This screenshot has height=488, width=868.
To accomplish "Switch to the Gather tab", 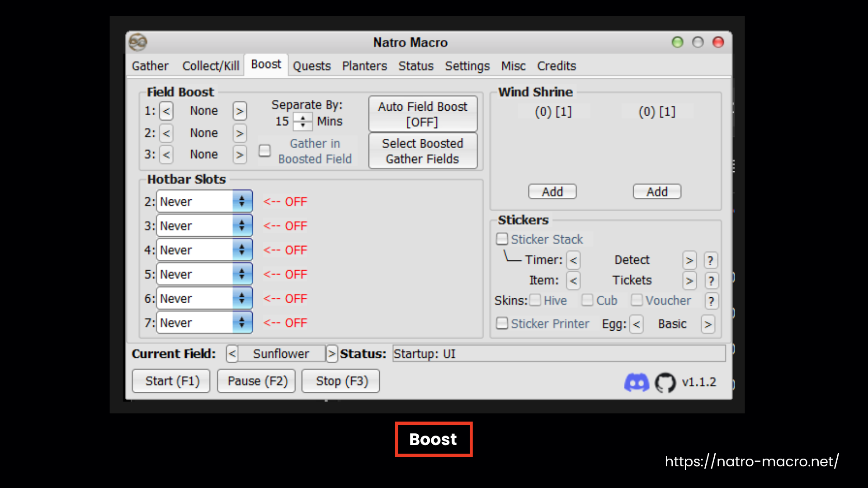I will click(x=150, y=66).
